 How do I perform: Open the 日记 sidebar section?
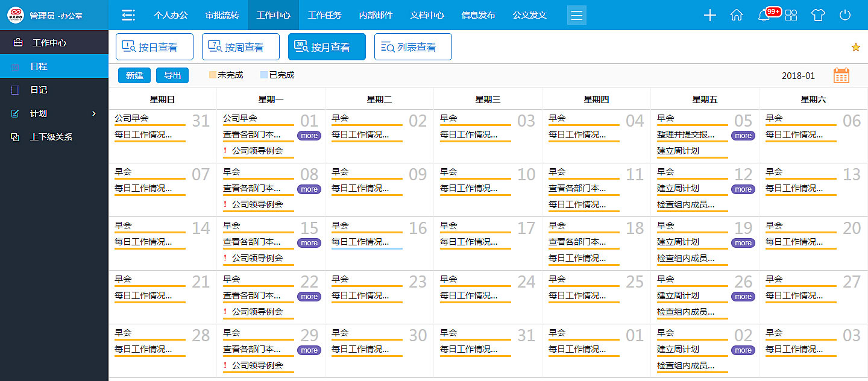pyautogui.click(x=38, y=90)
